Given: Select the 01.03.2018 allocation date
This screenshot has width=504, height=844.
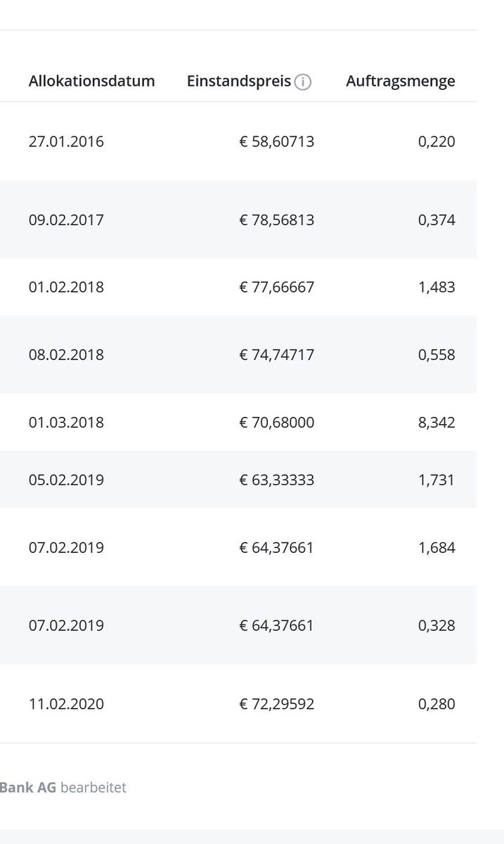Looking at the screenshot, I should [66, 422].
